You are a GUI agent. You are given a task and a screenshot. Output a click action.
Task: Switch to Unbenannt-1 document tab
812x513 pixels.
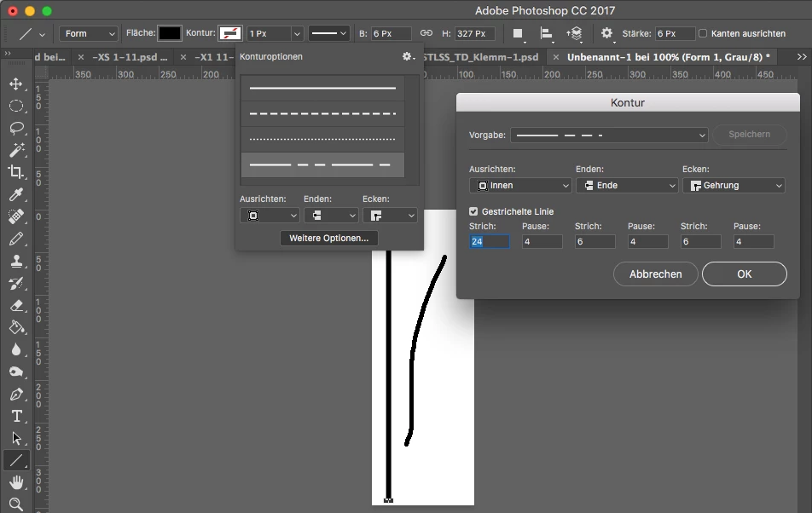pyautogui.click(x=668, y=57)
